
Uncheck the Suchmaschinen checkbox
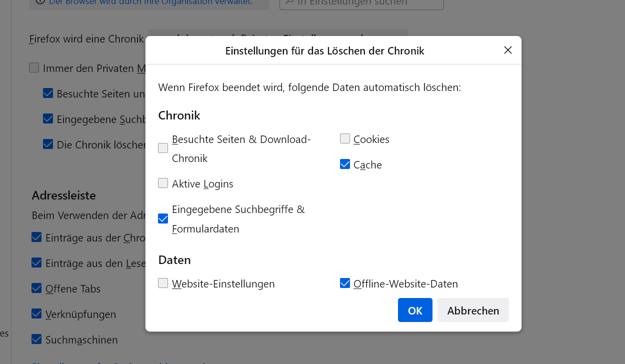coord(36,339)
